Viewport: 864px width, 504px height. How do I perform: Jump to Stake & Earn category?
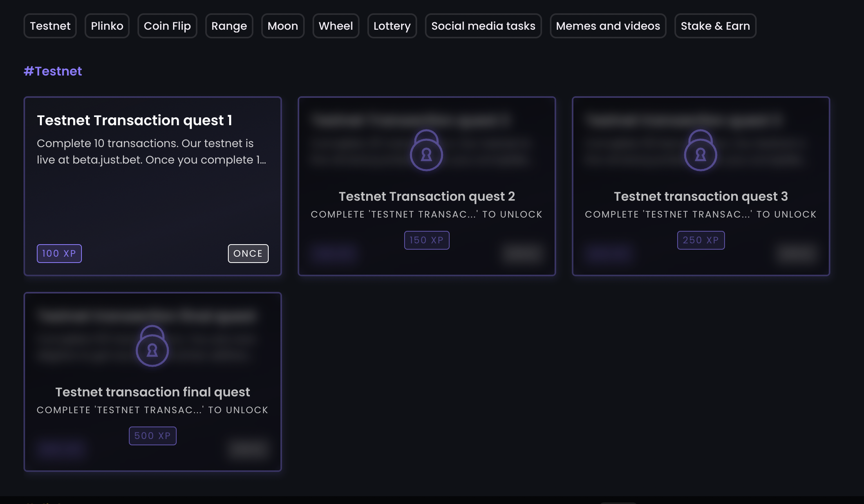(715, 26)
